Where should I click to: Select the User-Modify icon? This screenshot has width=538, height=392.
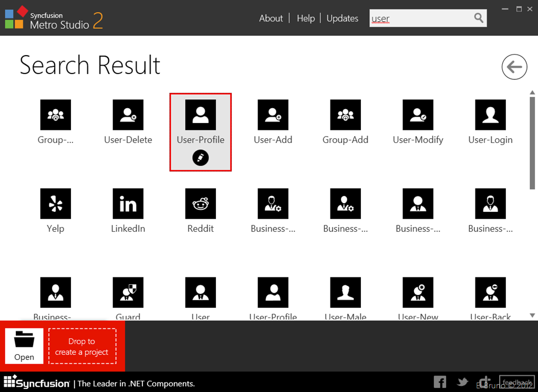pos(418,115)
